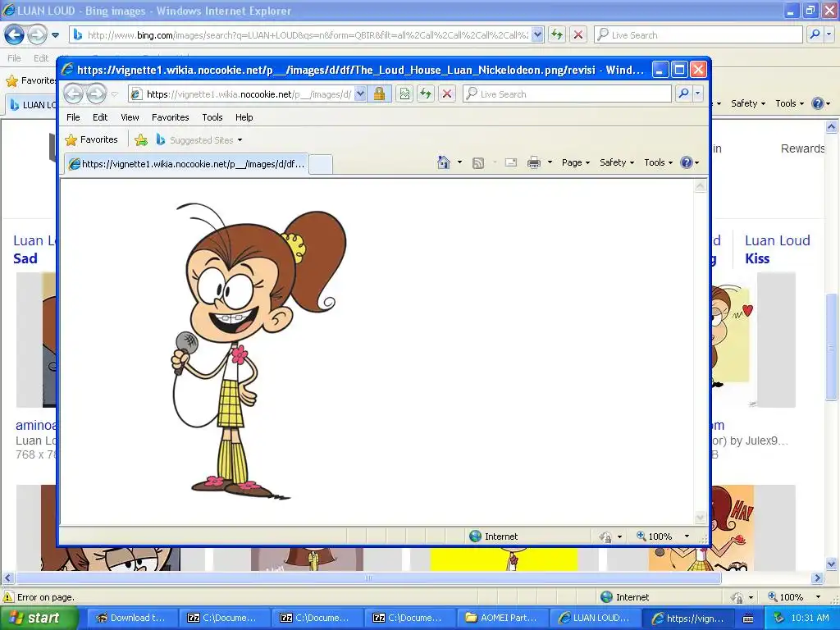Click the Stop button in front window
This screenshot has height=630, width=840.
click(447, 94)
